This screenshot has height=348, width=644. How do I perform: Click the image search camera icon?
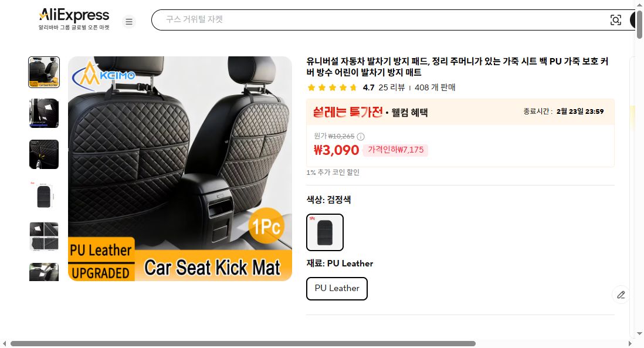[616, 19]
